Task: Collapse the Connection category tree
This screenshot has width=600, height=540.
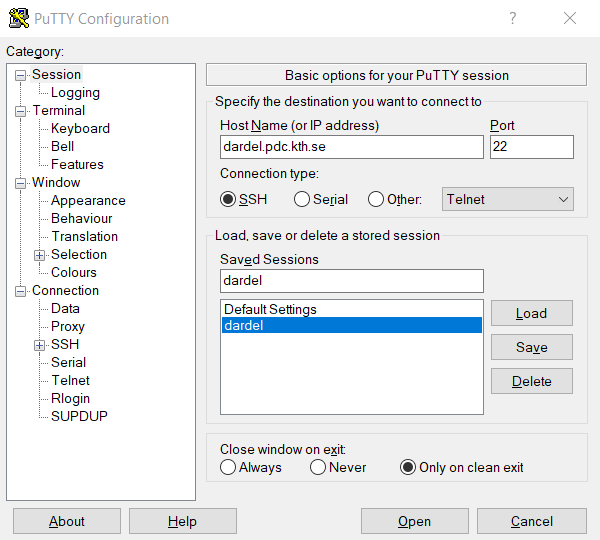Action: (x=21, y=291)
